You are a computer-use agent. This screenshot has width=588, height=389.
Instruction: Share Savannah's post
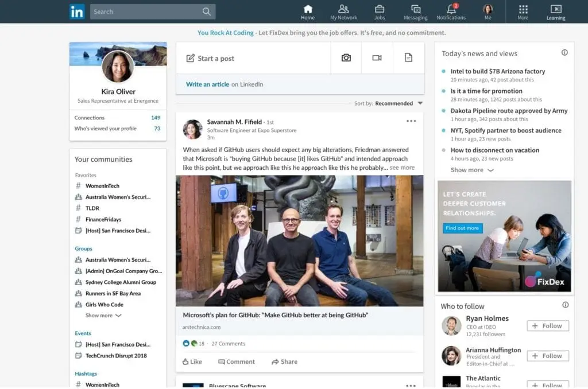(285, 361)
